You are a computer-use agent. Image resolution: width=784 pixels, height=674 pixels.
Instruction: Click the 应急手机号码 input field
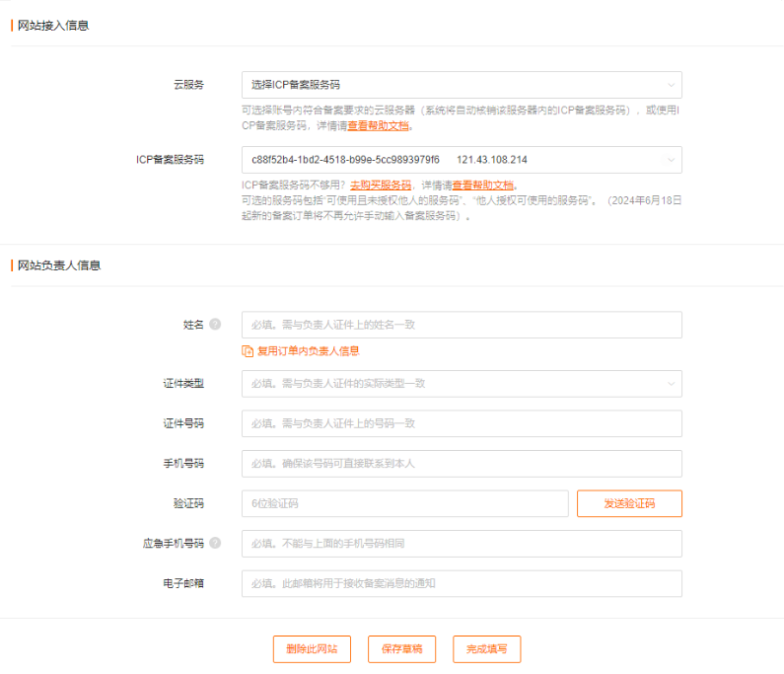coord(462,544)
